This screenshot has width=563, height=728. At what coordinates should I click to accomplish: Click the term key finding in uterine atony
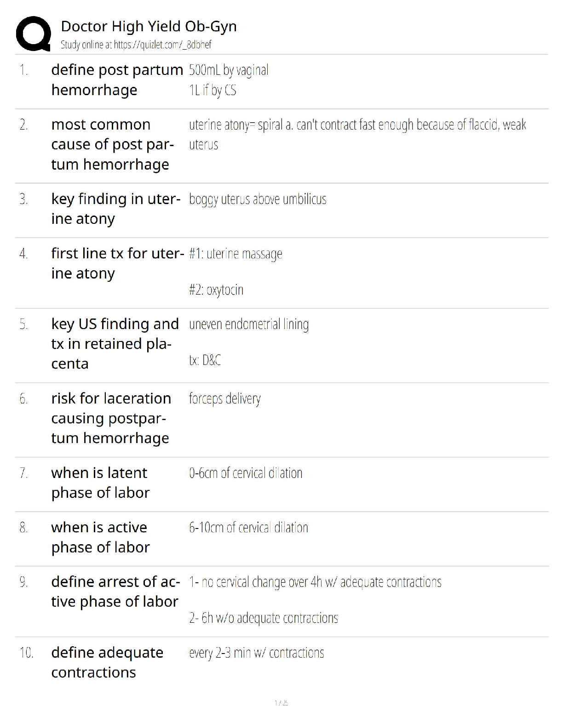(x=115, y=209)
